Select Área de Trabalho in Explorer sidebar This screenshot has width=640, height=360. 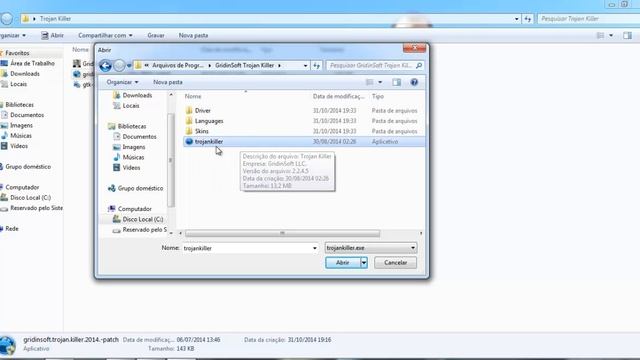32,63
